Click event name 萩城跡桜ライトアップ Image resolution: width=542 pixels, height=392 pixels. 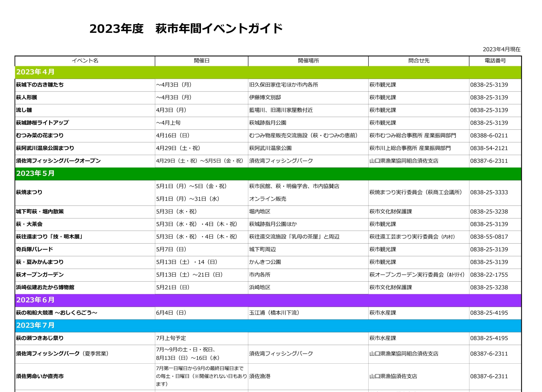pyautogui.click(x=42, y=123)
